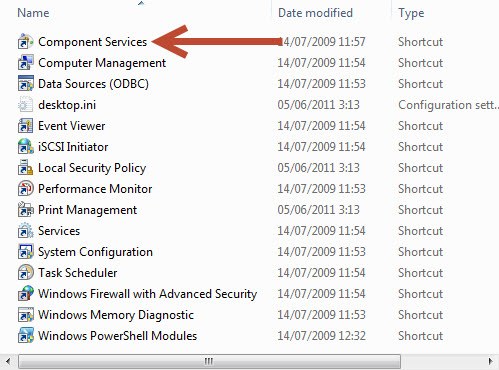The image size is (499, 370).
Task: Click the Windows Firewall with Advanced Security icon
Action: [x=25, y=294]
